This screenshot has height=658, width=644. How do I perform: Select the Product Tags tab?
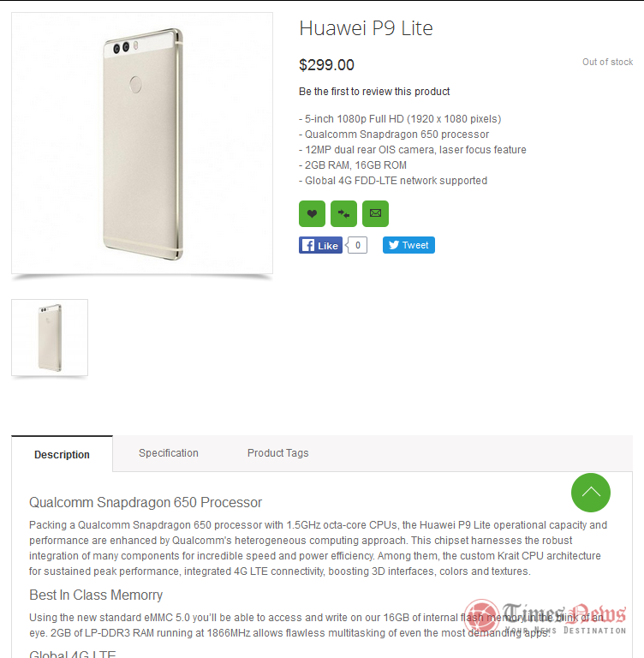(x=277, y=453)
